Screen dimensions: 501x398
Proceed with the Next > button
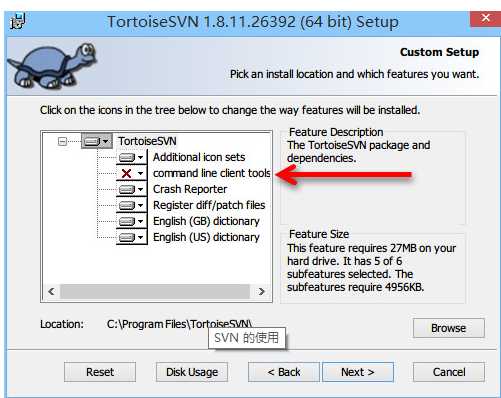click(358, 372)
